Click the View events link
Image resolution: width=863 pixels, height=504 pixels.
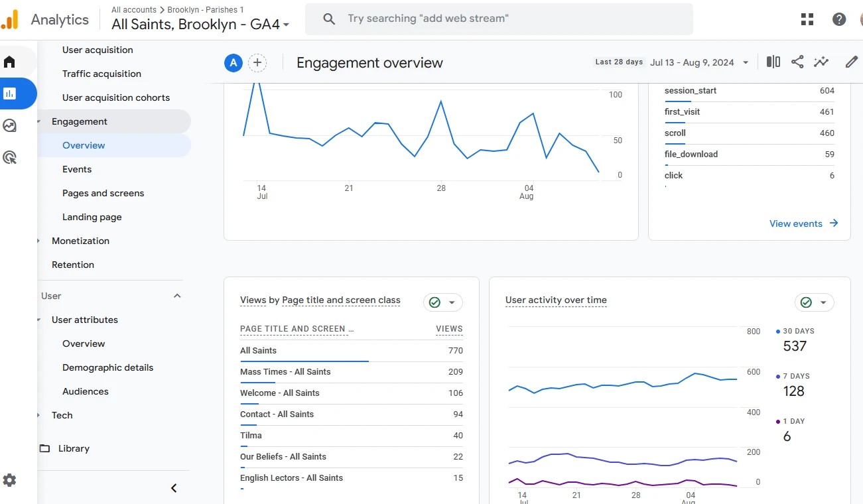[x=796, y=223]
